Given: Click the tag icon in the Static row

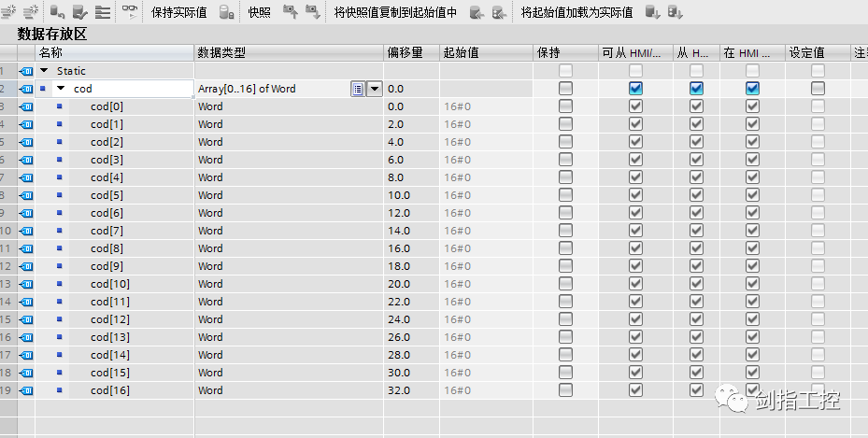Looking at the screenshot, I should click(x=26, y=71).
